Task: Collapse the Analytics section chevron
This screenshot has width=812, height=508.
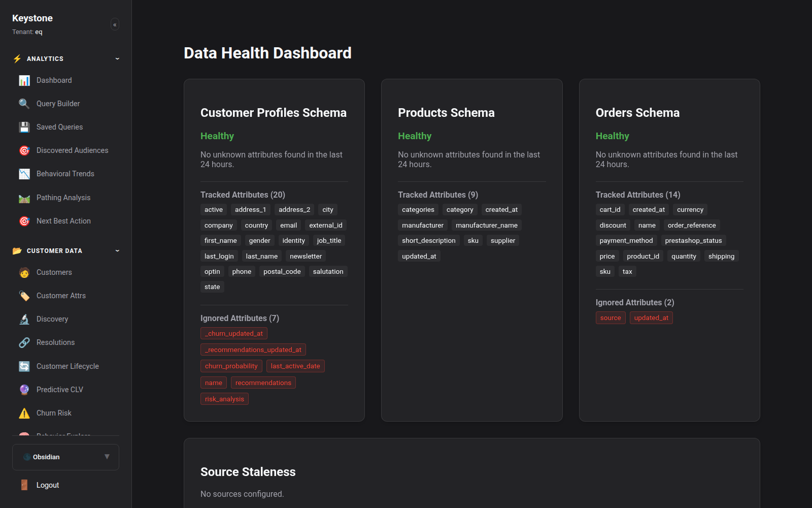Action: point(117,59)
